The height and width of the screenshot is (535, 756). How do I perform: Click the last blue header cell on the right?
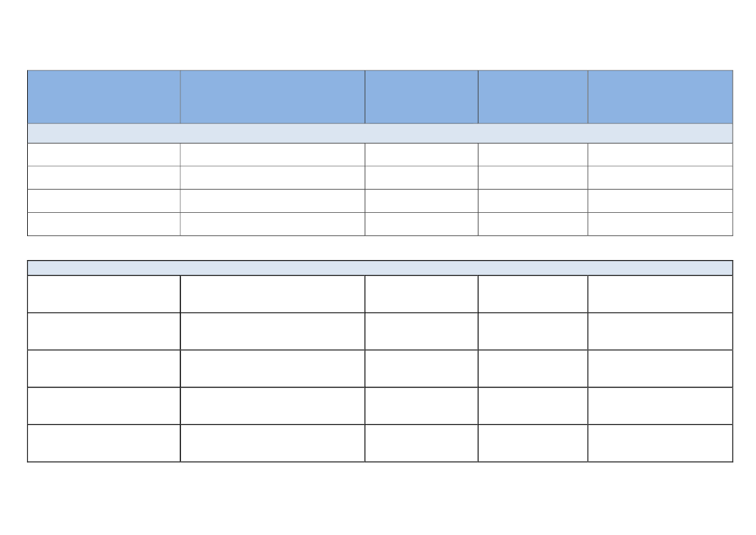[660, 97]
